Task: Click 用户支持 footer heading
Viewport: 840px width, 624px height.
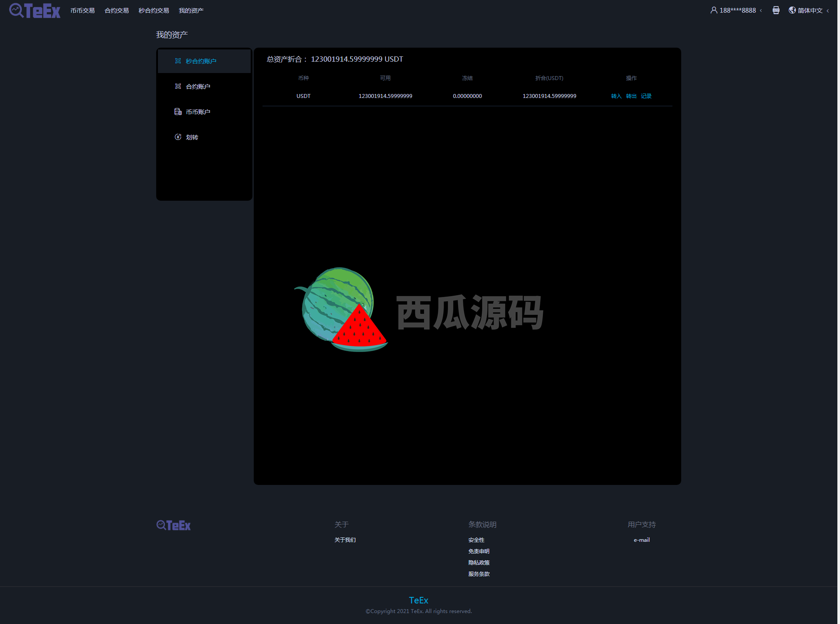Action: (x=642, y=524)
